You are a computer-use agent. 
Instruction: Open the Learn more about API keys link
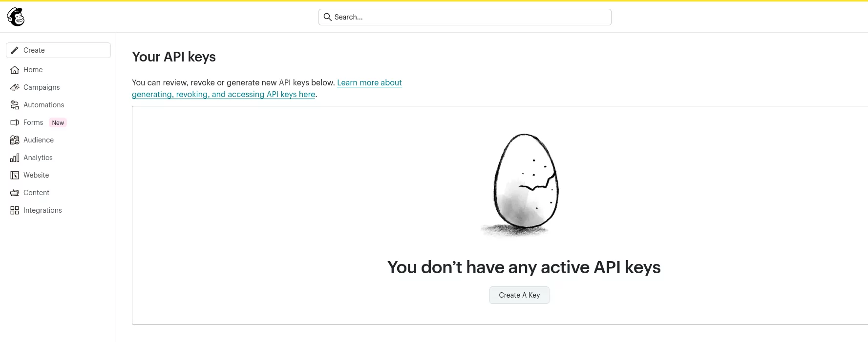(369, 83)
